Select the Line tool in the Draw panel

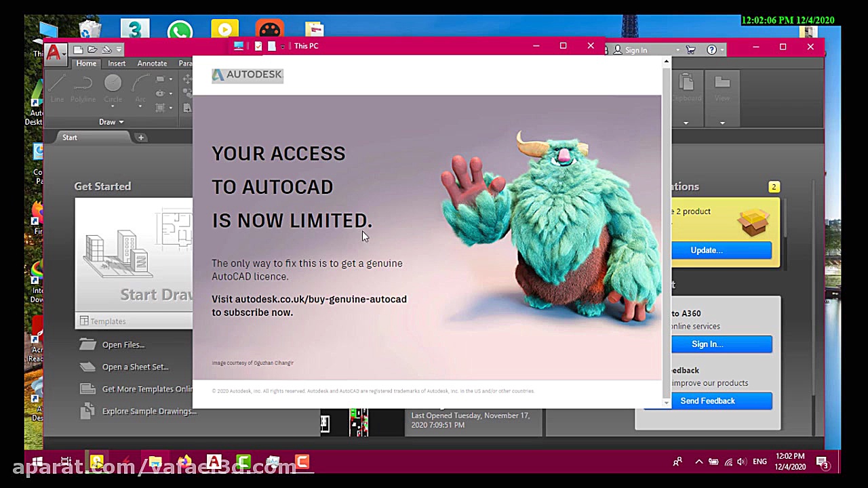57,89
